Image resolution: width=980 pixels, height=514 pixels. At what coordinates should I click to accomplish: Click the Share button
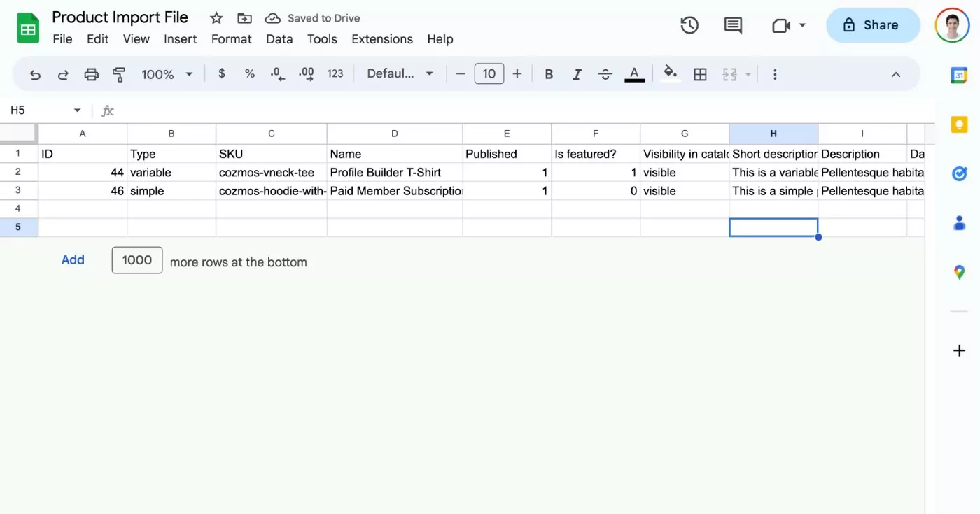tap(872, 26)
